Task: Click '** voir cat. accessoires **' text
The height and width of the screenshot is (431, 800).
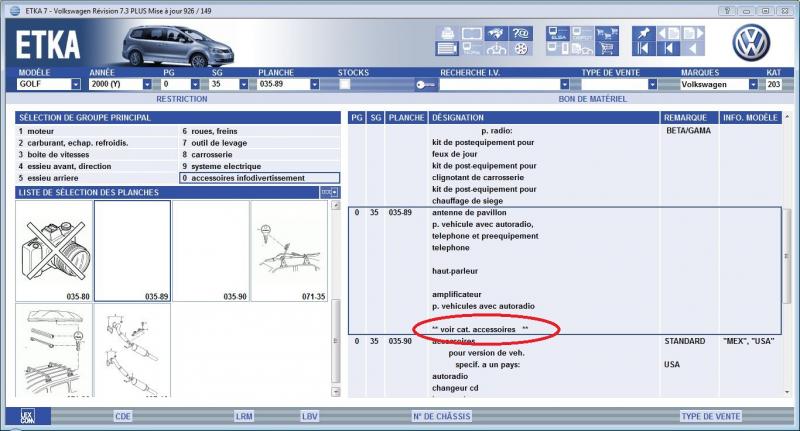Action: pos(480,329)
